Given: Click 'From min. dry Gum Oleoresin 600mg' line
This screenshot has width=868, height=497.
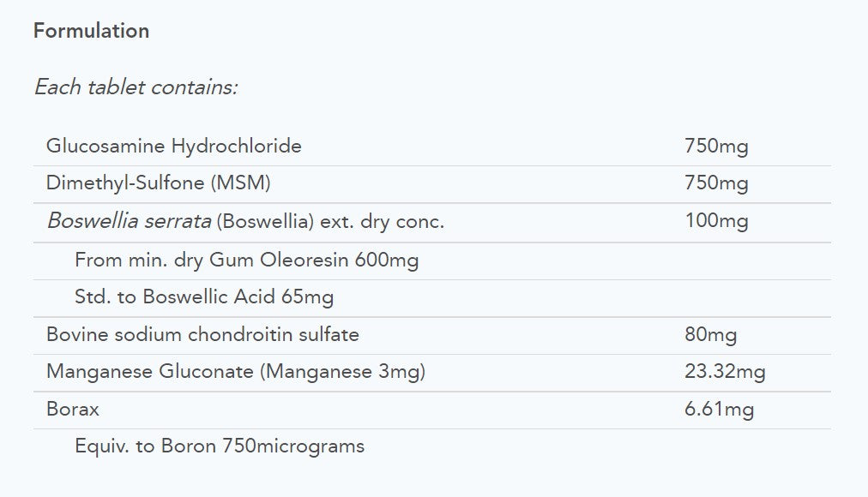Looking at the screenshot, I should point(246,259).
